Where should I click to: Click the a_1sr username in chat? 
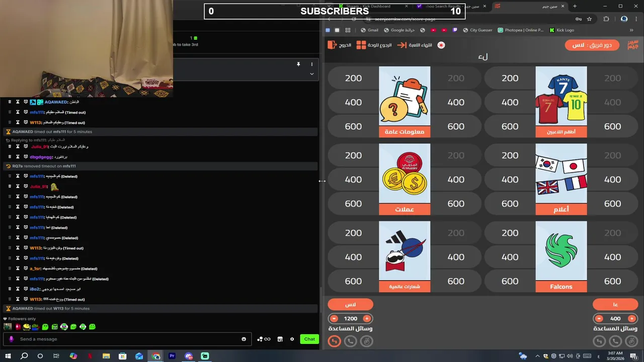[35, 268]
